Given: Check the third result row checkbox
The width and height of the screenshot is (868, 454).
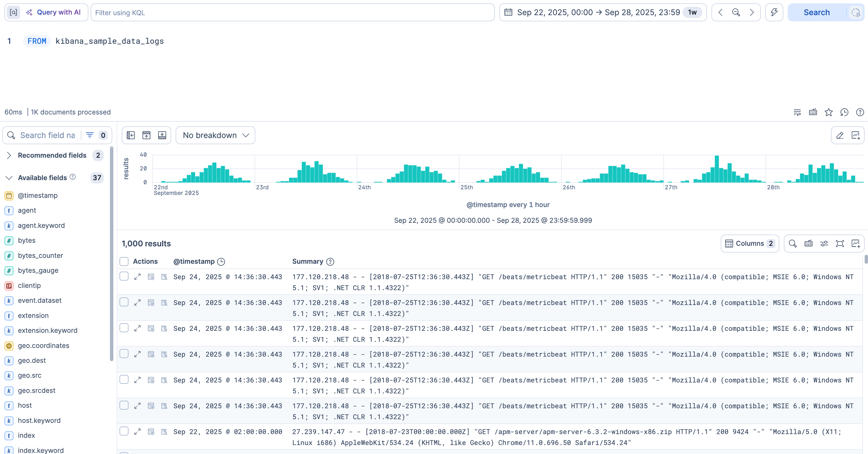Looking at the screenshot, I should pyautogui.click(x=124, y=328).
